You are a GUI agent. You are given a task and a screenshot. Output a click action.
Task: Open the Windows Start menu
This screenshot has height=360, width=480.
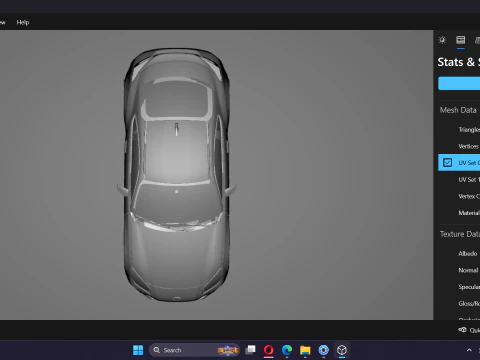pos(138,350)
